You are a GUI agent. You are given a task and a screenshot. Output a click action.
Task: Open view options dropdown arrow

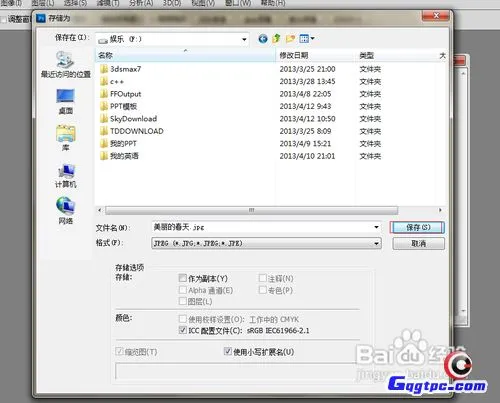pyautogui.click(x=313, y=39)
